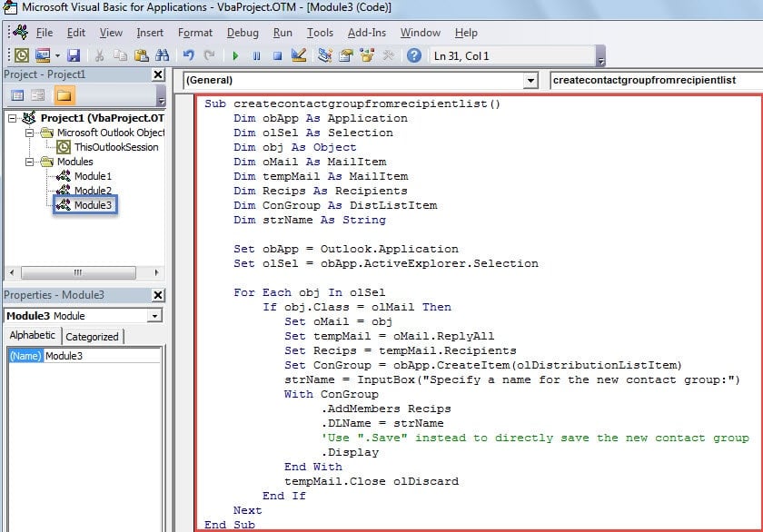Image resolution: width=763 pixels, height=532 pixels.
Task: Save the VBA project with the floppy disk icon
Action: [x=74, y=55]
